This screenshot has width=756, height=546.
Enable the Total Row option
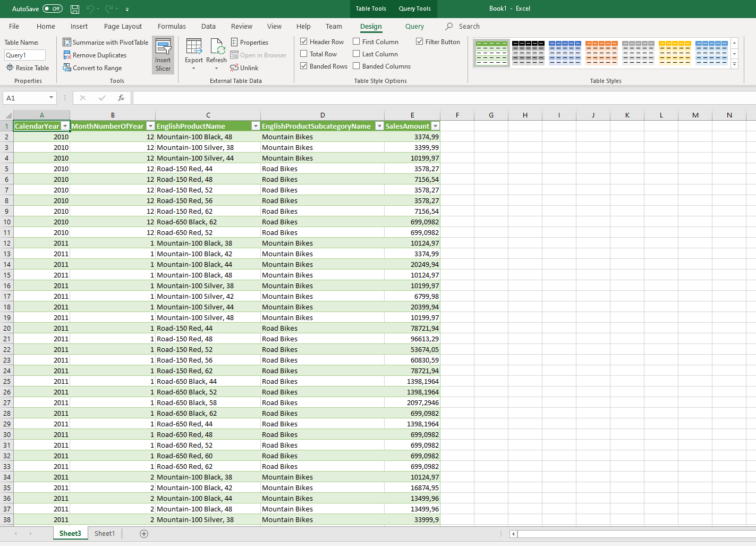(304, 54)
